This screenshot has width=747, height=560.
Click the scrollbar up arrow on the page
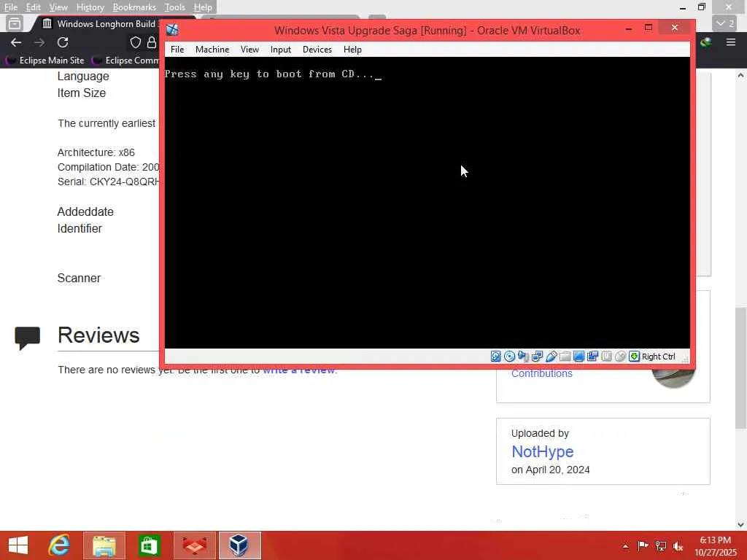tap(741, 75)
